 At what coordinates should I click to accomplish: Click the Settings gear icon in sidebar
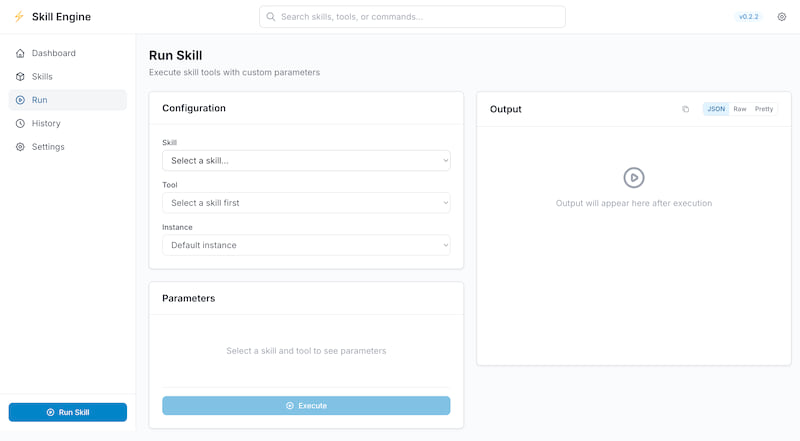click(21, 147)
